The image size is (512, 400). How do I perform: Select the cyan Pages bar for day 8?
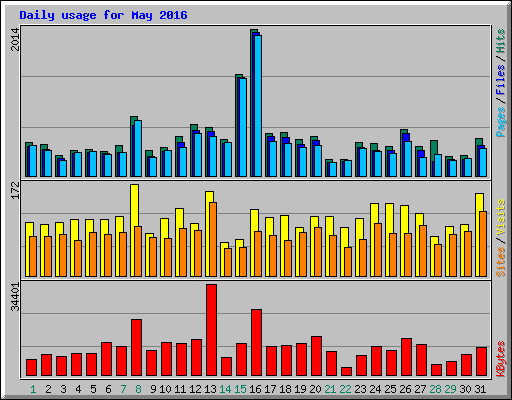(x=138, y=149)
